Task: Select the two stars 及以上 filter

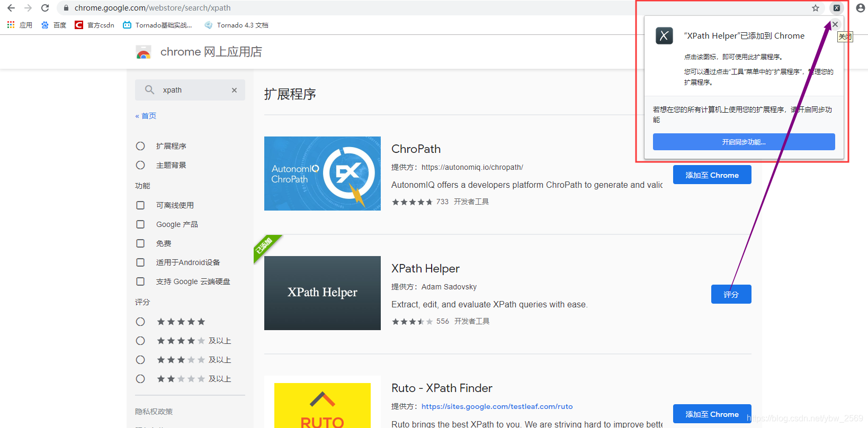Action: [x=140, y=379]
